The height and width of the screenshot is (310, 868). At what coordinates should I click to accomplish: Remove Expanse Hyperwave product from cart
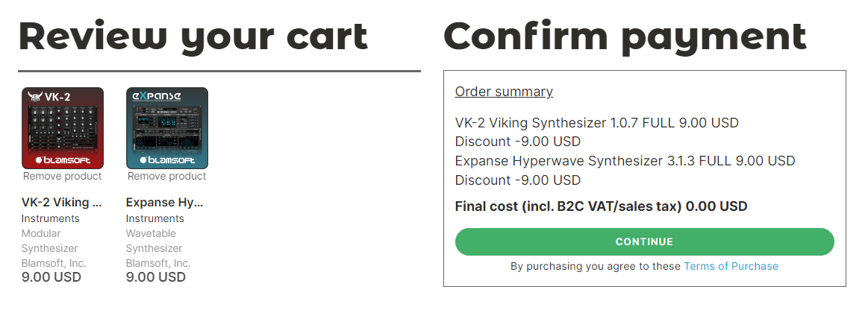click(x=167, y=177)
